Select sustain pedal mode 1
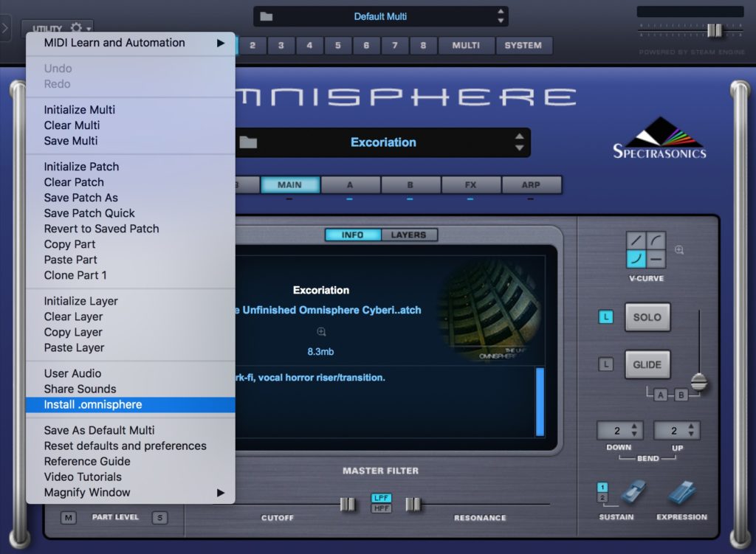756x554 pixels. pos(602,487)
